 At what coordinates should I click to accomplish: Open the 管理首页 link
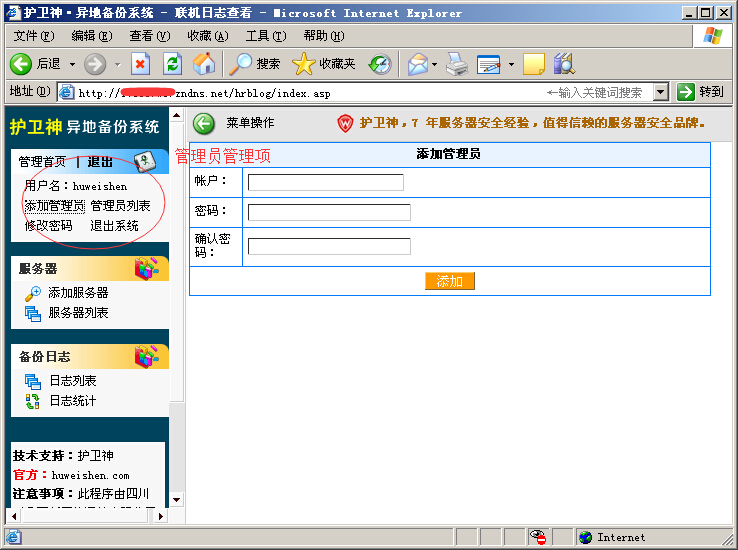pyautogui.click(x=42, y=162)
